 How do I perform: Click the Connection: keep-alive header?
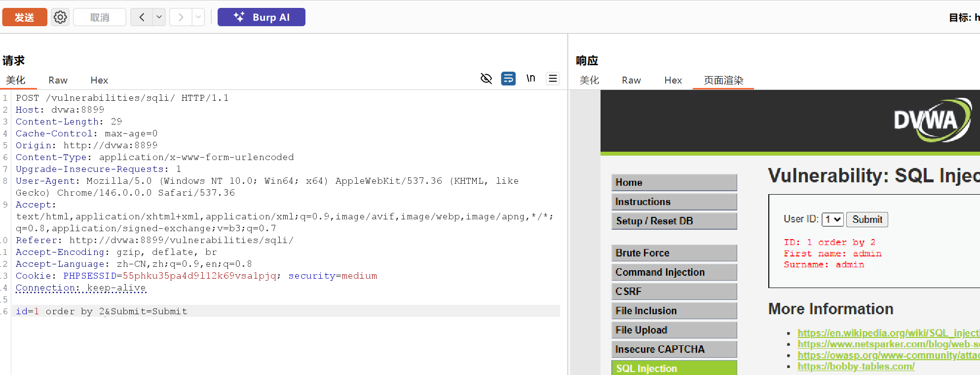click(81, 288)
